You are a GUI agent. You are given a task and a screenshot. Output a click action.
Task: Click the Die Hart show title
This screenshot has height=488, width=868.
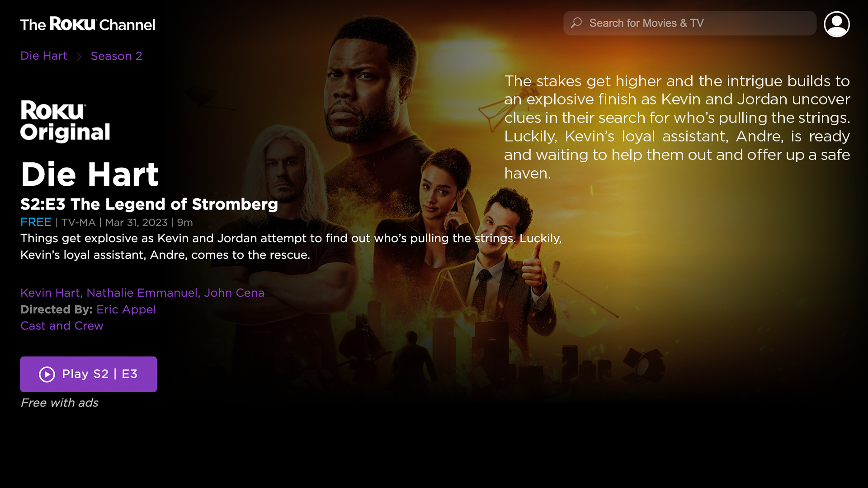[90, 174]
